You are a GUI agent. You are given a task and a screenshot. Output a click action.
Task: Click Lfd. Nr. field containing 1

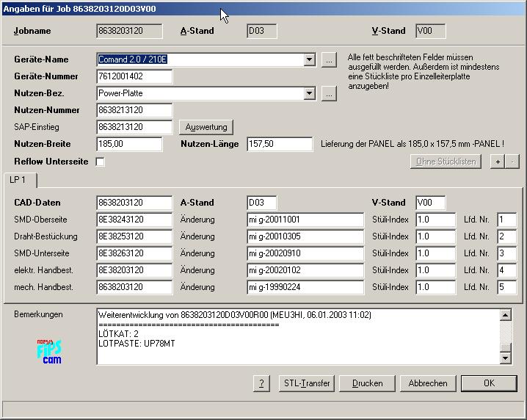pyautogui.click(x=506, y=220)
